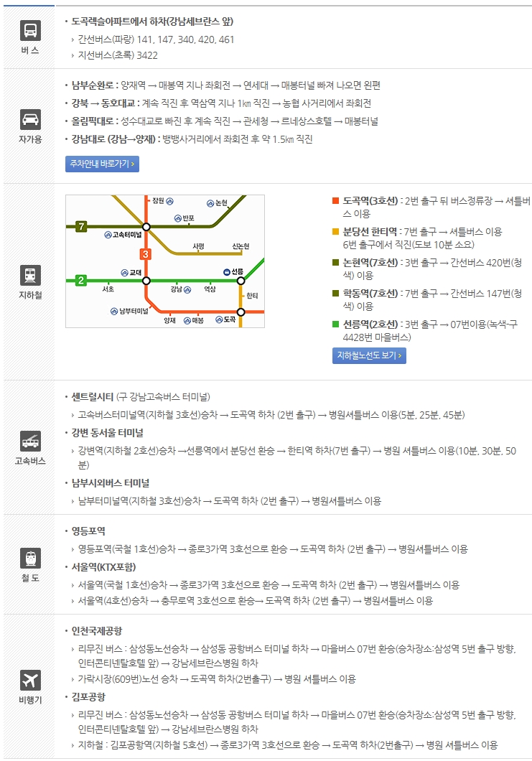Viewport: 532px width, 761px height.
Task: Click the subway (지하철) train icon
Action: tap(30, 275)
